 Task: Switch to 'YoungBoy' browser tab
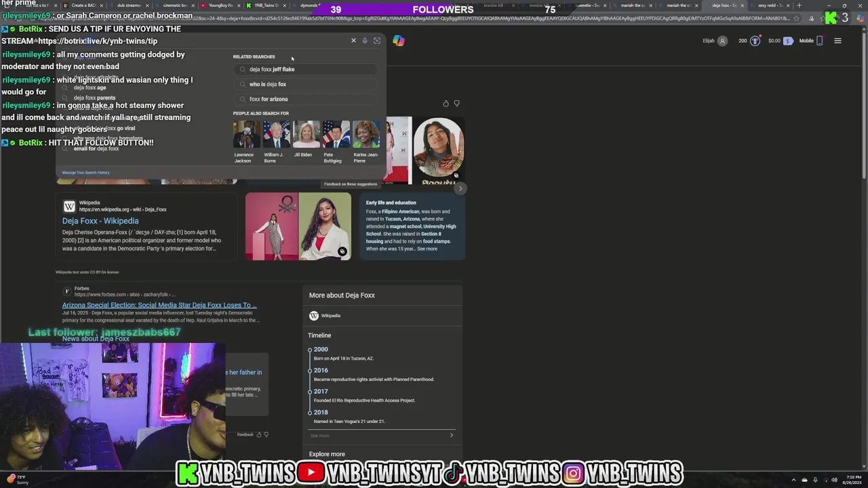click(220, 5)
